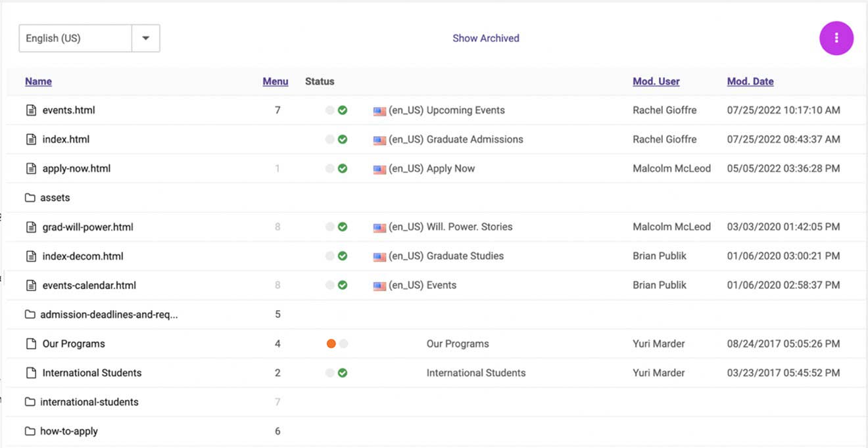Toggle green published status for index.html
Viewport: 868px width, 448px height.
[x=343, y=139]
